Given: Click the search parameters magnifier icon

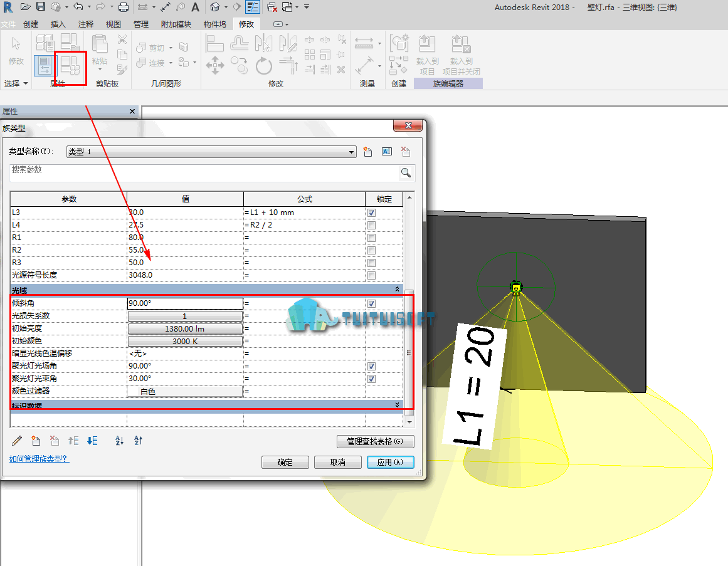Looking at the screenshot, I should tap(406, 173).
